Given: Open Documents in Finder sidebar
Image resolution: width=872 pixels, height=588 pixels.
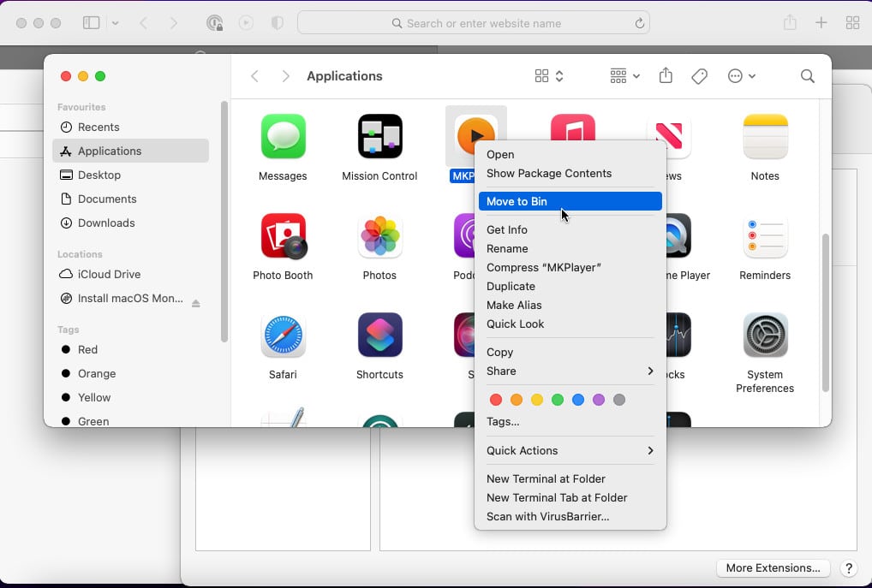Looking at the screenshot, I should point(131,199).
